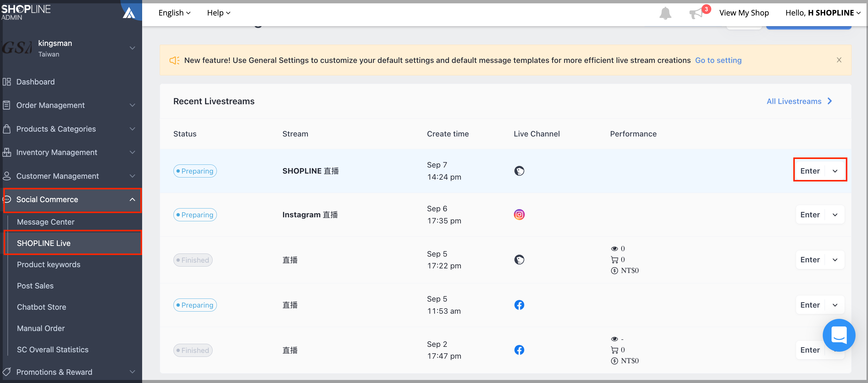Open dropdown arrow next to SHOPLINE 直播 Enter

point(835,171)
